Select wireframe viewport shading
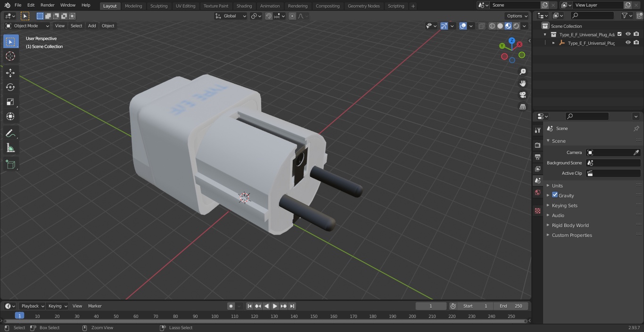 click(x=492, y=26)
